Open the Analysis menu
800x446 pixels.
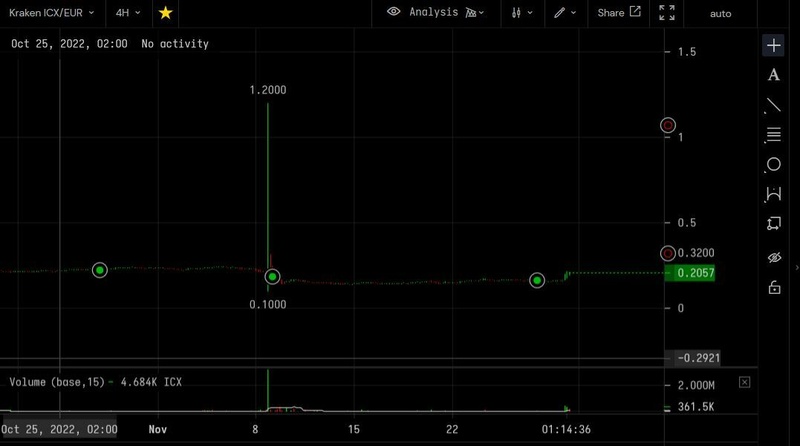(x=434, y=12)
